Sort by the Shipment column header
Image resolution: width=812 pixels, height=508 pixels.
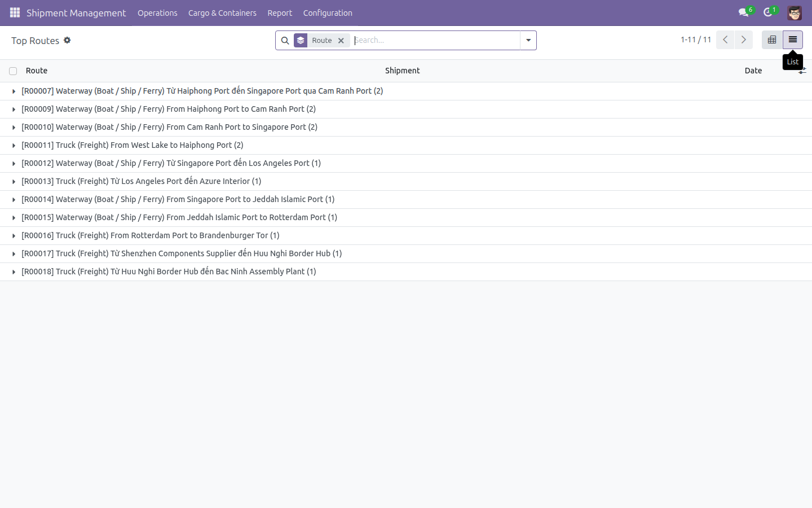point(403,71)
